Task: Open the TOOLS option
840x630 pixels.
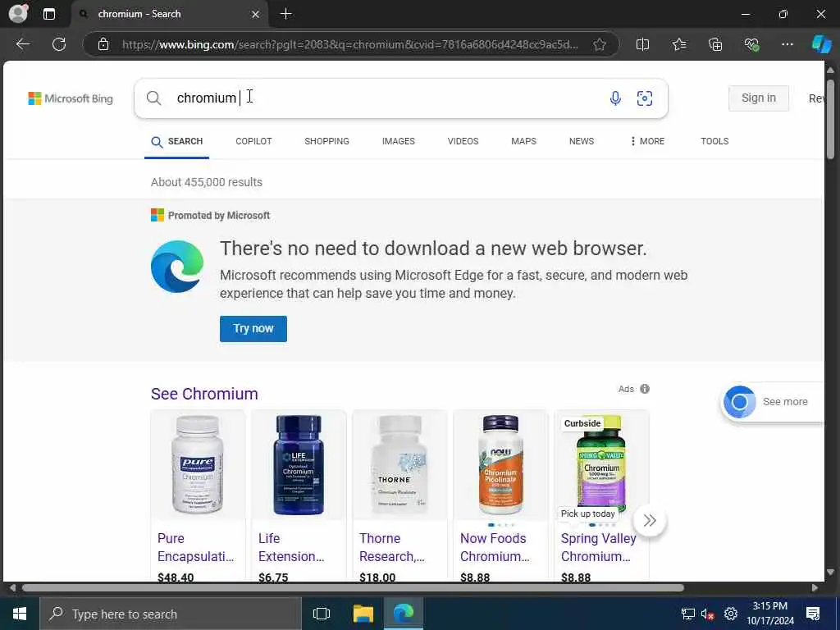Action: click(x=714, y=141)
